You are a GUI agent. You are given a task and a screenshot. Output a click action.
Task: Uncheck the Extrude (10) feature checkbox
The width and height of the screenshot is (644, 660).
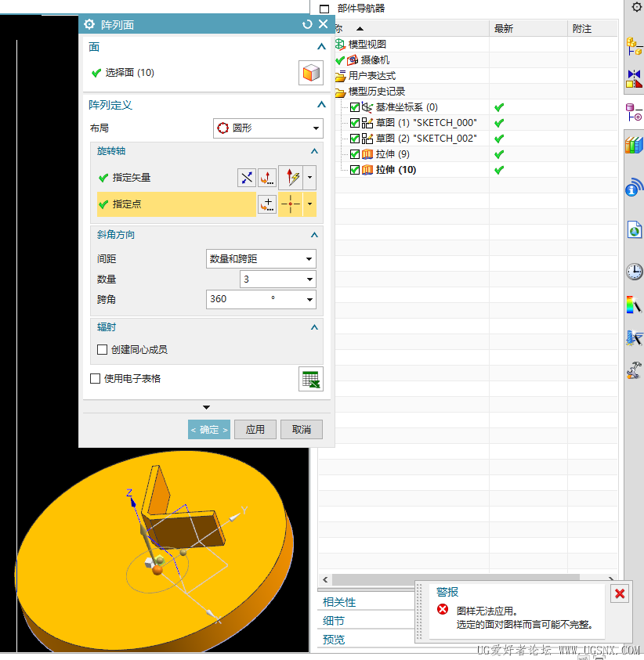pyautogui.click(x=355, y=170)
